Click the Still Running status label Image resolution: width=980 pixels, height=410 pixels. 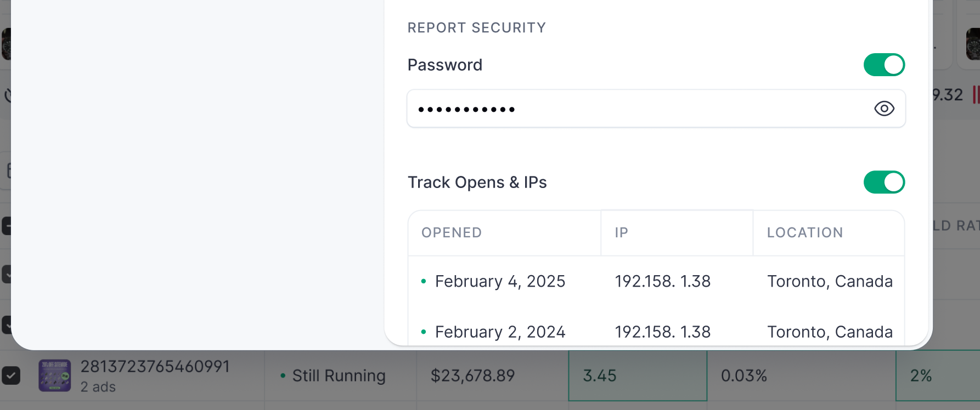click(x=339, y=375)
